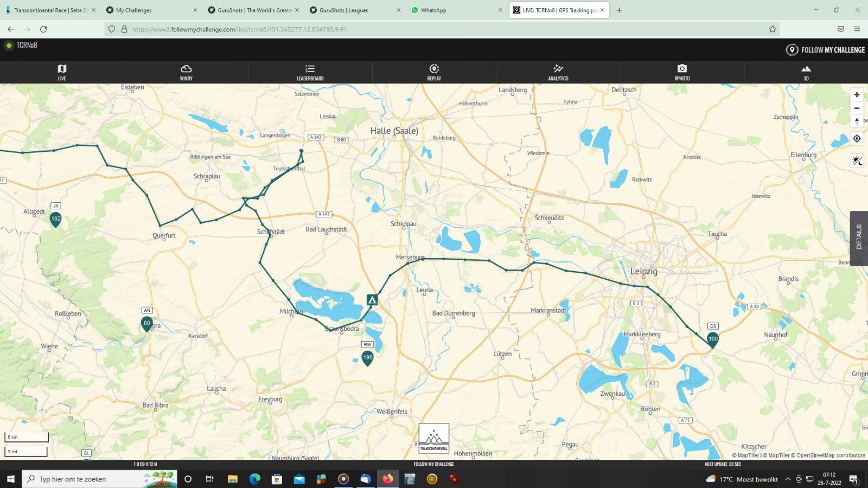868x488 pixels.
Task: Open the Analytics view
Action: coord(558,72)
